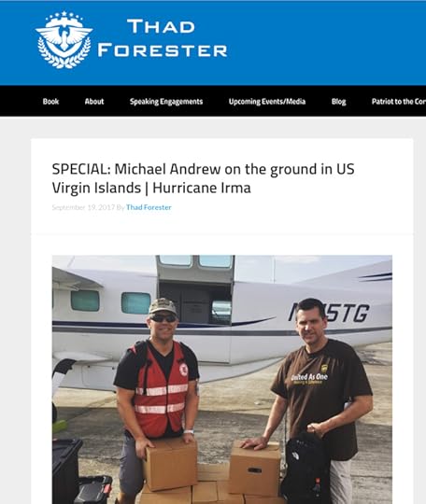The height and width of the screenshot is (504, 426).
Task: Click the United As One shirt text
Action: tap(309, 377)
